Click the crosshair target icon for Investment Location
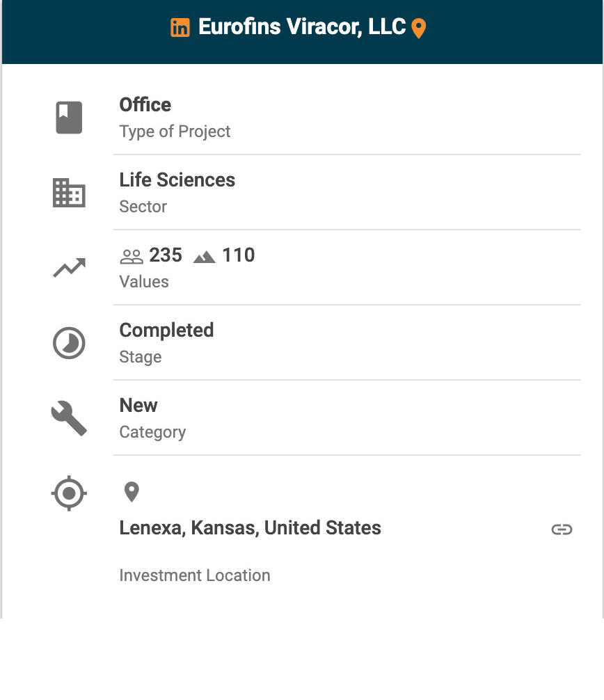Image resolution: width=604 pixels, height=700 pixels. coord(69,493)
